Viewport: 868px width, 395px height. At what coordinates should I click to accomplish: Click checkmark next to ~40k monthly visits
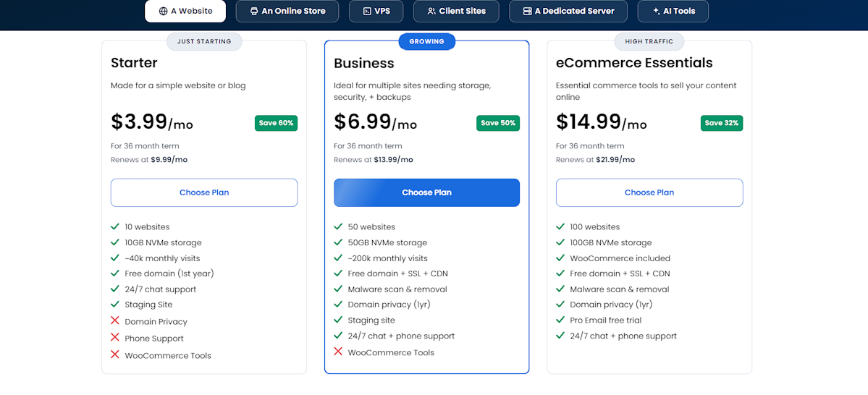115,258
